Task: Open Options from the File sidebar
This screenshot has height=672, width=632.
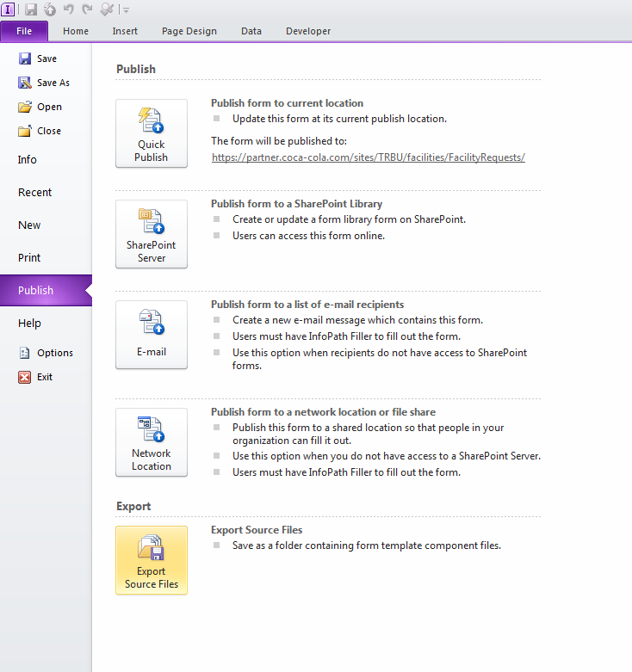Action: [x=46, y=353]
